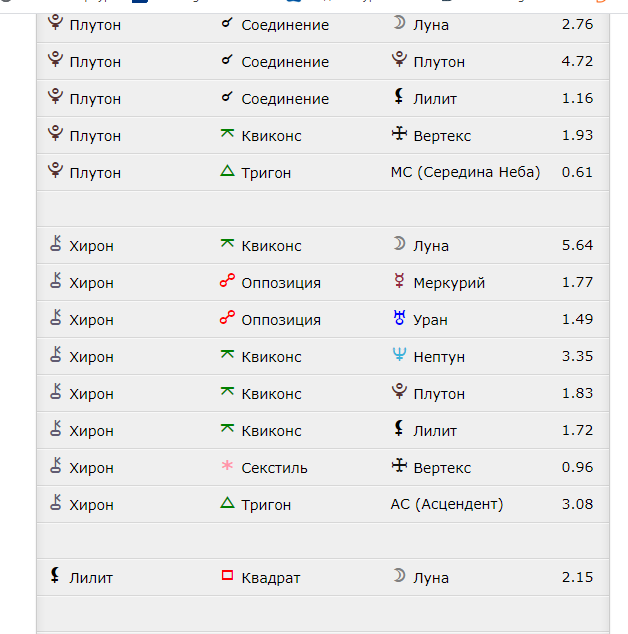
Task: Click the Pluto glyph in the 1.83 row
Action: pyautogui.click(x=399, y=391)
